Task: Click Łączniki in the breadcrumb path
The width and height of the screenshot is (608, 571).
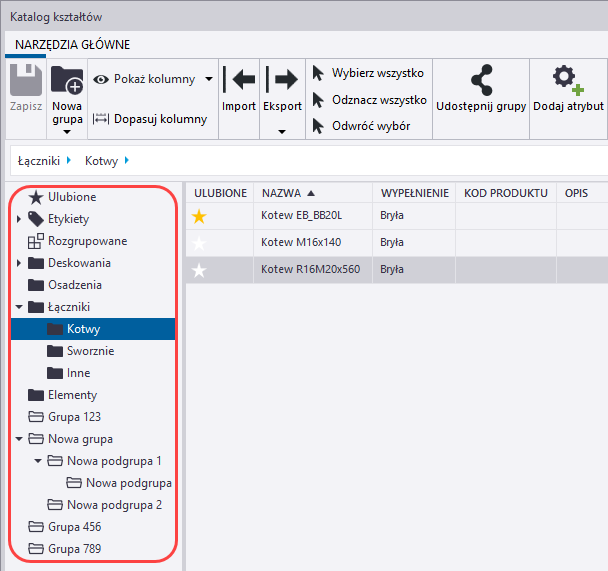Action: click(x=38, y=160)
